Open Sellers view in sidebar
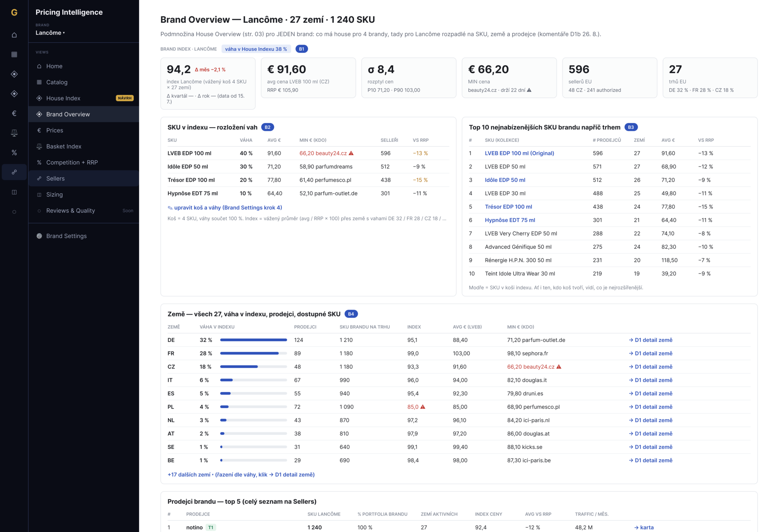The image size is (781, 532). (x=84, y=178)
